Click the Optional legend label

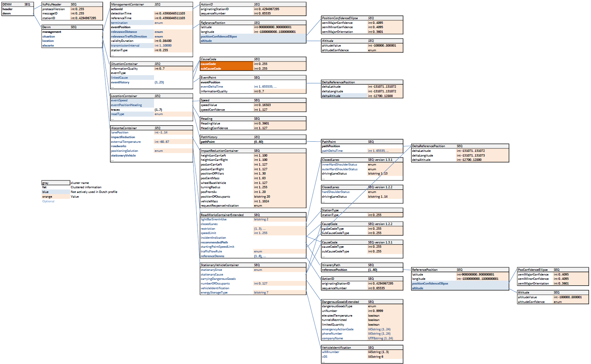[x=48, y=202]
